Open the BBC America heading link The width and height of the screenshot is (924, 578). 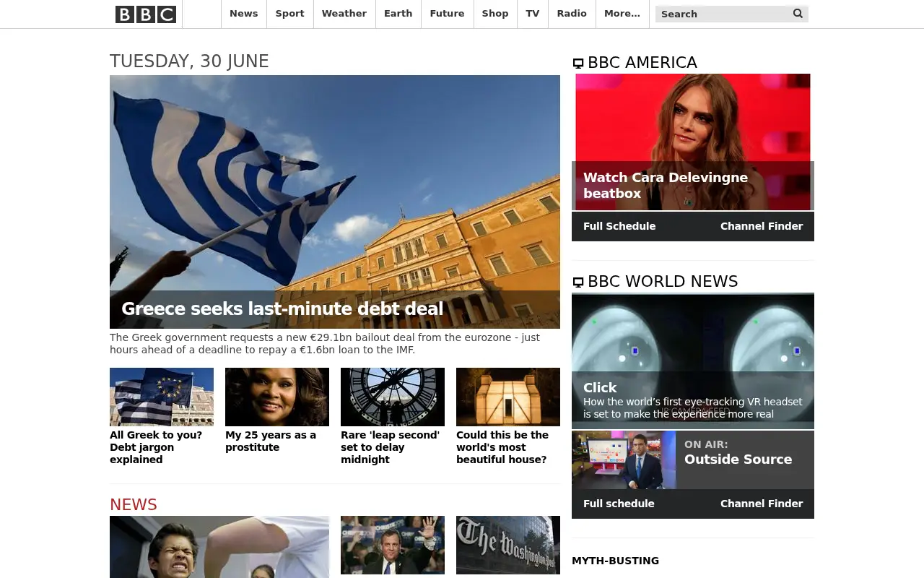click(642, 63)
